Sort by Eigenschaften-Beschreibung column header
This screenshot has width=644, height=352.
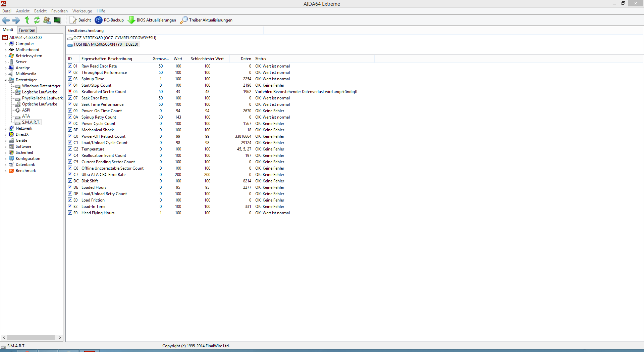tap(114, 59)
